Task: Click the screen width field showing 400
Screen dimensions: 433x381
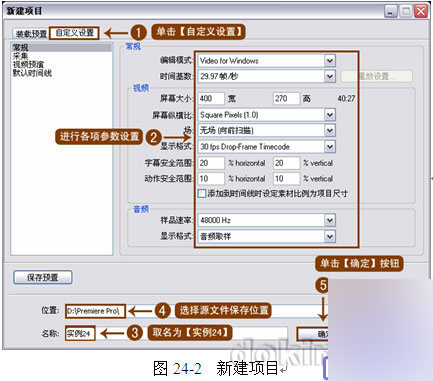Action: tap(211, 98)
